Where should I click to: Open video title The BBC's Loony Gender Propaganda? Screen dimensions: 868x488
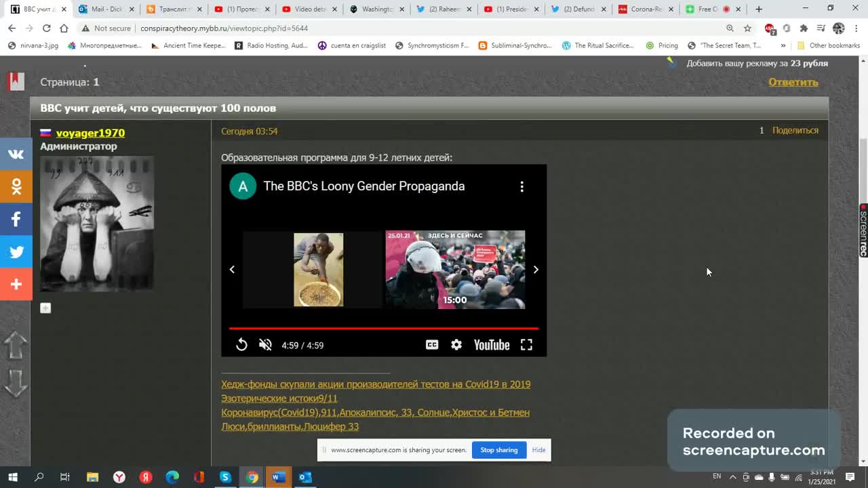pyautogui.click(x=364, y=186)
